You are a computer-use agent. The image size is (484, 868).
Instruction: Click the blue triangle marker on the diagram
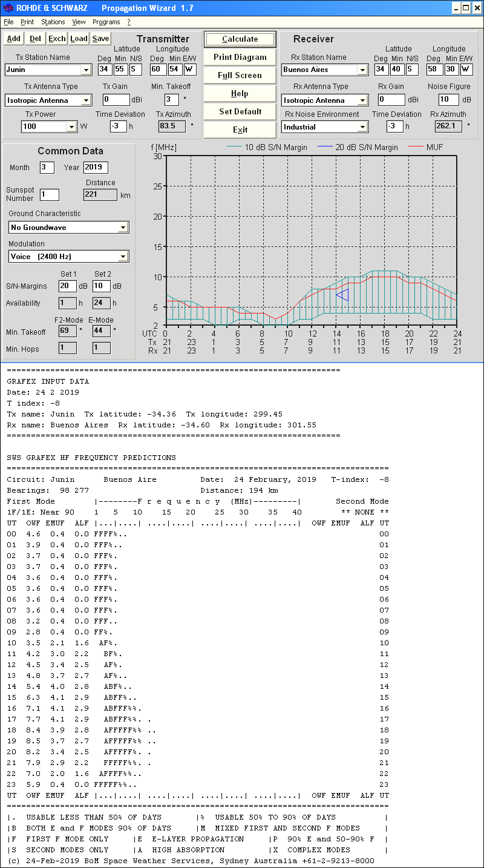click(x=342, y=295)
